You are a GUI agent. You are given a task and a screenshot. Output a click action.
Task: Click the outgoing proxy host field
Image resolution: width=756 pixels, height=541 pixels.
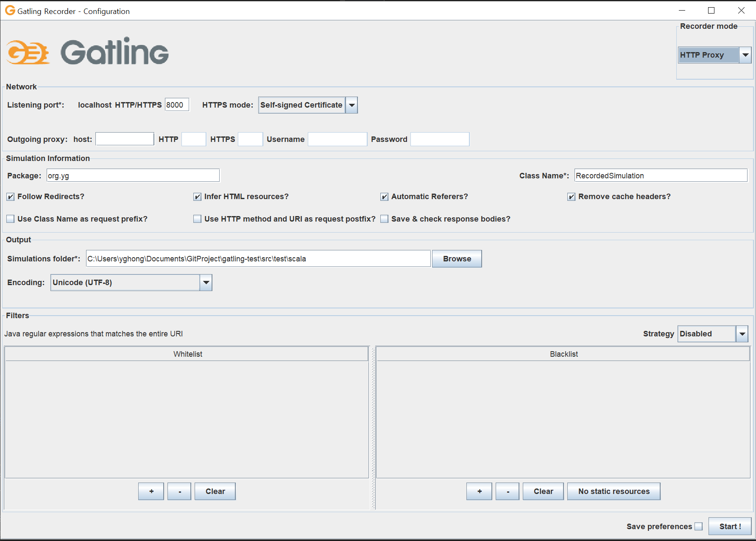coord(125,139)
